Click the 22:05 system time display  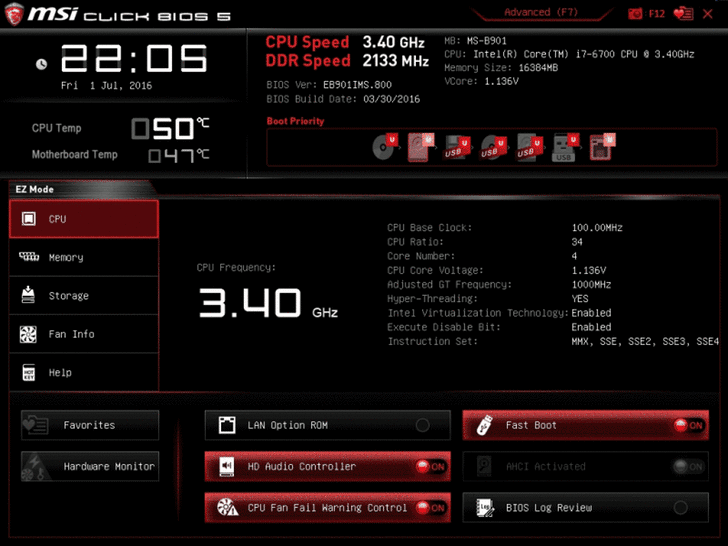click(134, 59)
